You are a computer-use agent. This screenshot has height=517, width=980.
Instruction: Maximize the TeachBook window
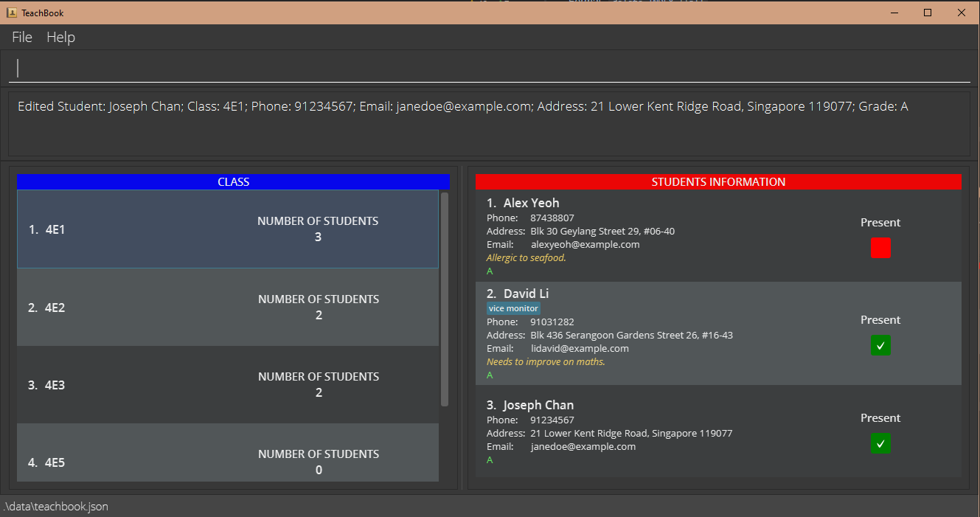tap(928, 13)
